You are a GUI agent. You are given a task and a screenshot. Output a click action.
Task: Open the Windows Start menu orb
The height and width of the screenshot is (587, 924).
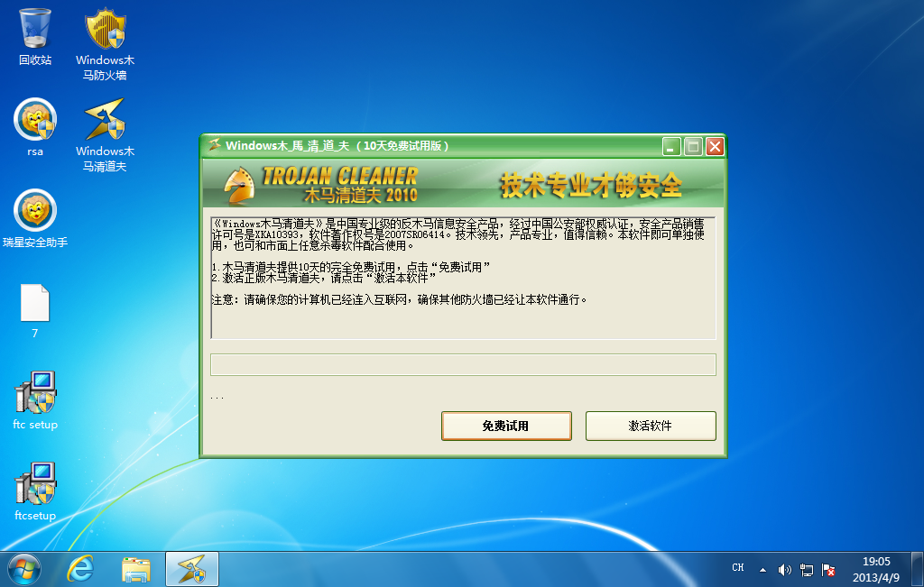point(24,569)
